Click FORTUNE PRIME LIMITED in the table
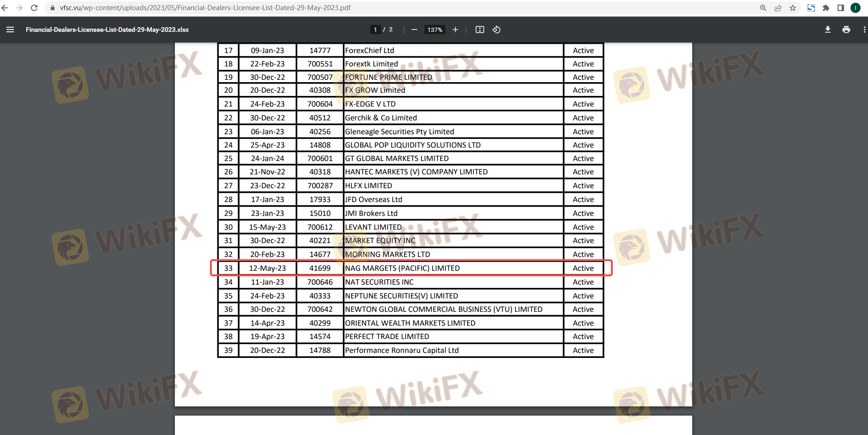The width and height of the screenshot is (868, 435). click(x=389, y=77)
